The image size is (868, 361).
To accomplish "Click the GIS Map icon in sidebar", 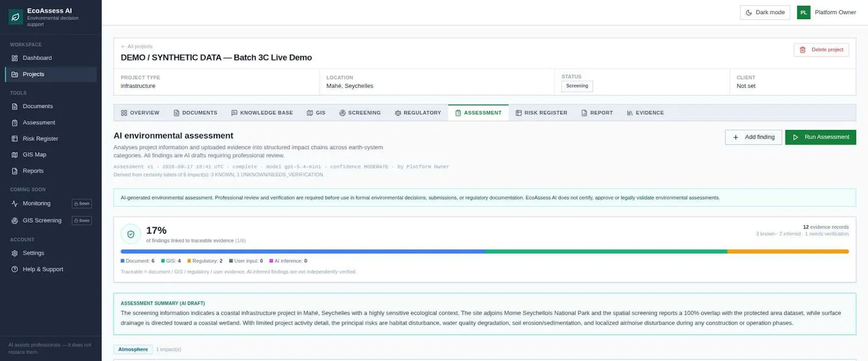I will (x=15, y=154).
